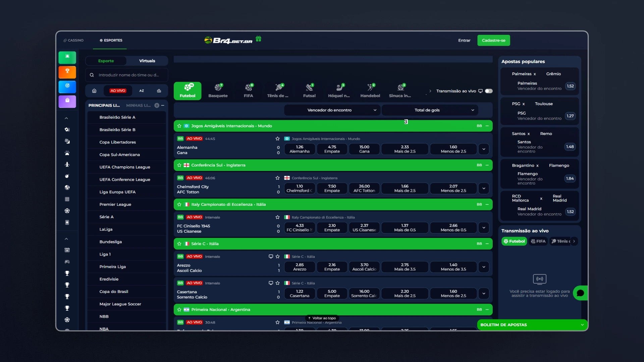Open the Vencedor do encontro dropdown
644x362 pixels.
point(332,110)
